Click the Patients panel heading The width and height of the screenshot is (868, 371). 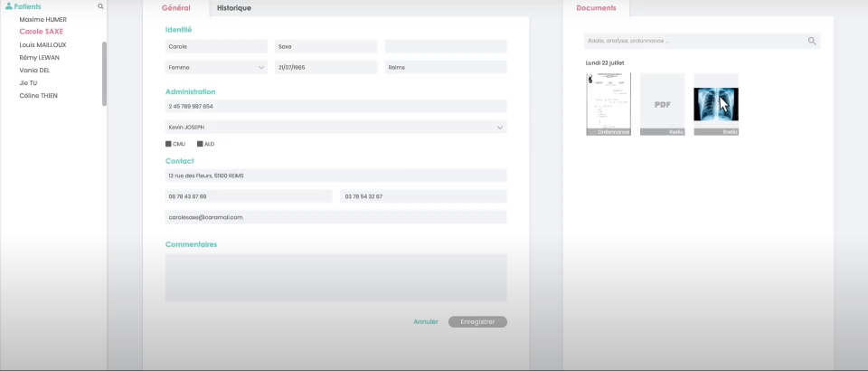click(x=27, y=6)
